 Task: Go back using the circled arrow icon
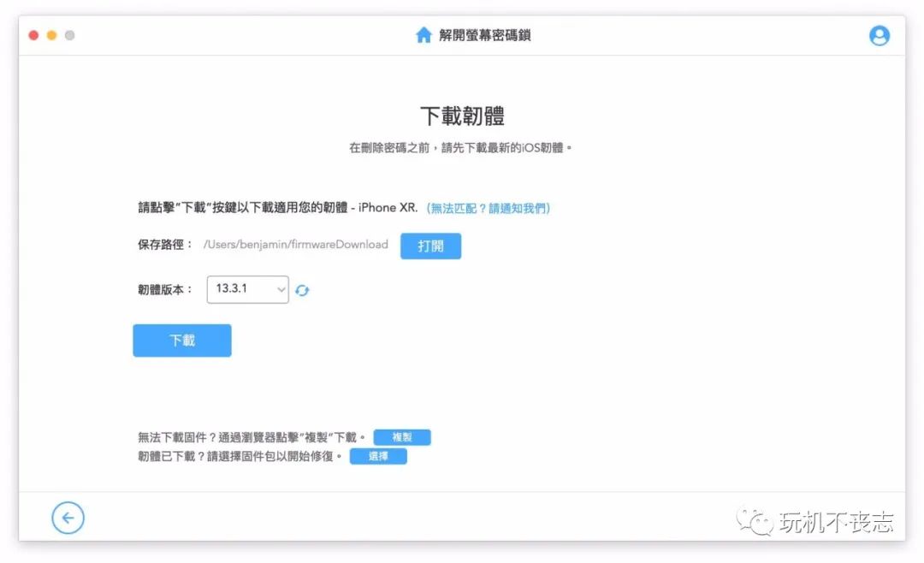pos(68,518)
